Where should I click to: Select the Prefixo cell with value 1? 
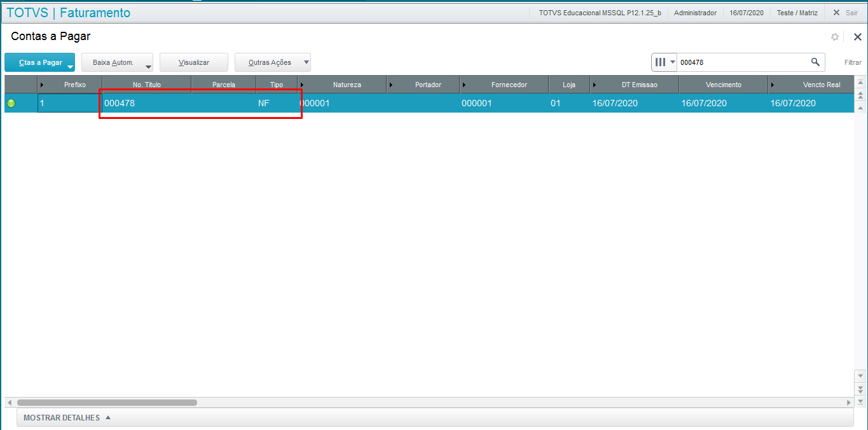[x=70, y=103]
